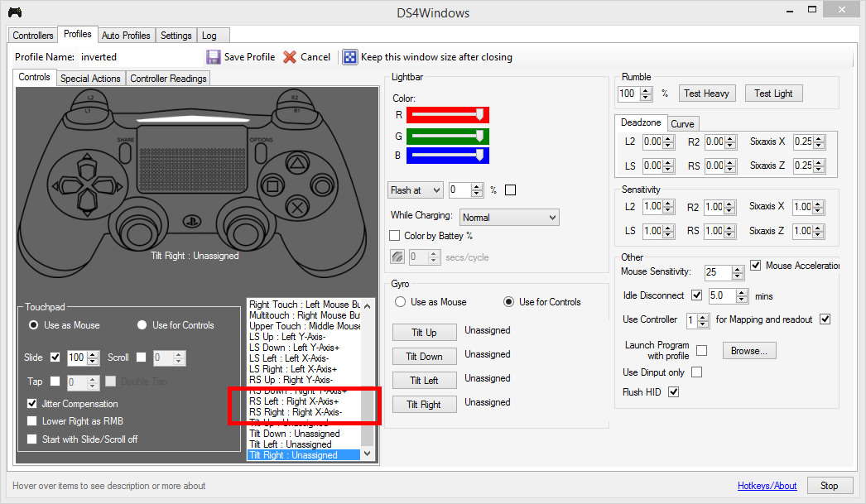
Task: Click the PS button on controller image
Action: point(191,222)
